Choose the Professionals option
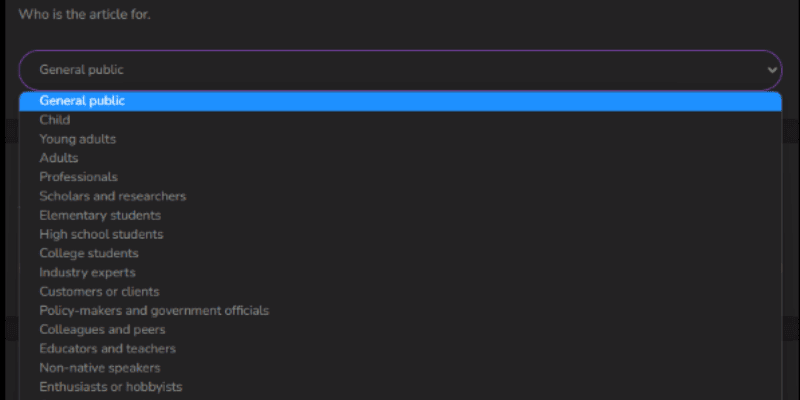 point(400,177)
